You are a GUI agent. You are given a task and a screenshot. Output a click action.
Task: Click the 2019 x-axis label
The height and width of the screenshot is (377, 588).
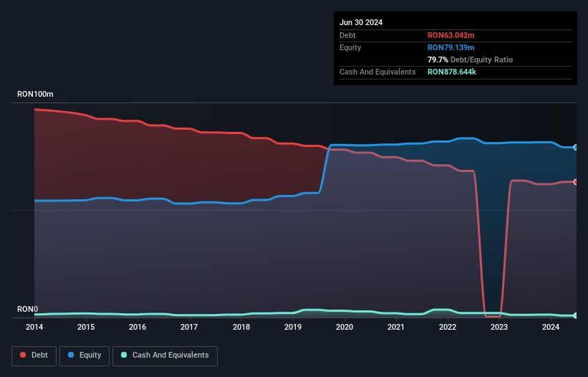coord(293,327)
